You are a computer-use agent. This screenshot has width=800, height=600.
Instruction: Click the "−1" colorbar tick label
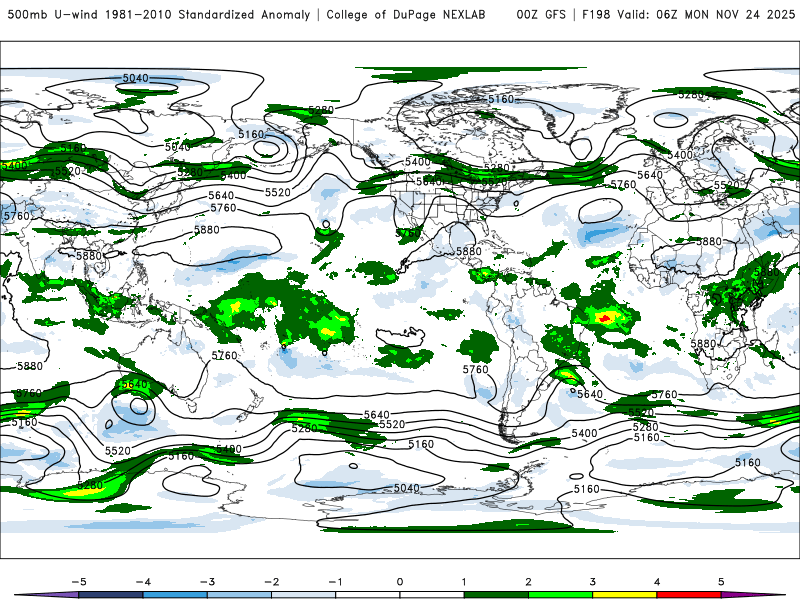[335, 582]
